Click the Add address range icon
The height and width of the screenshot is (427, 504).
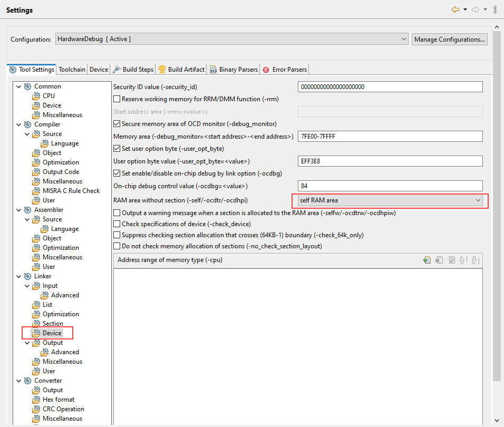[427, 260]
